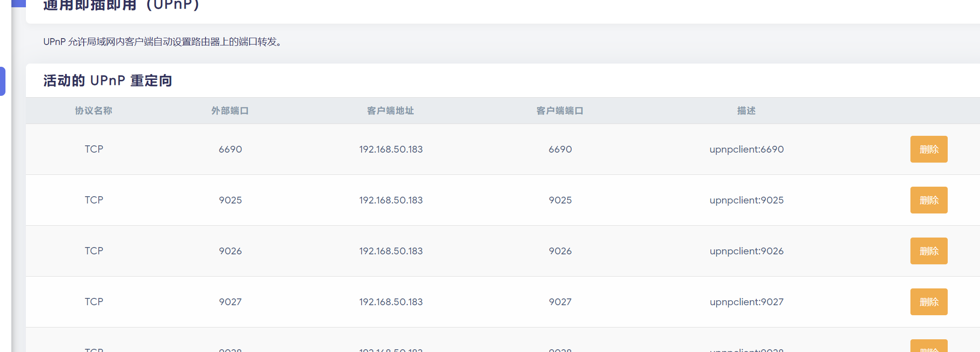Click the 协议名称 column header

[94, 111]
